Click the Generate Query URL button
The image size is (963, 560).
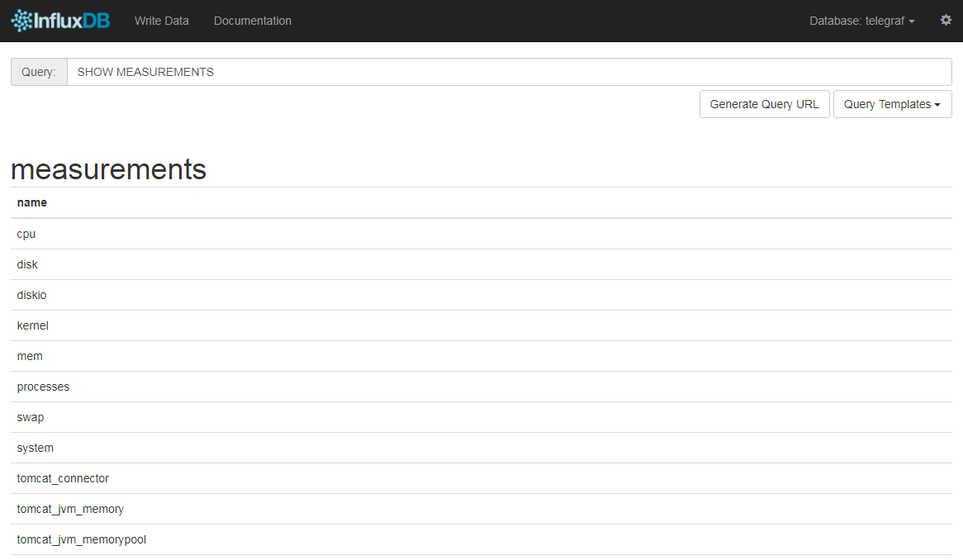coord(764,104)
